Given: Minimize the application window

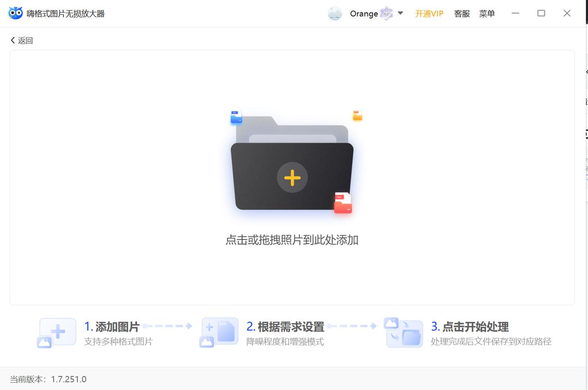Looking at the screenshot, I should (515, 13).
